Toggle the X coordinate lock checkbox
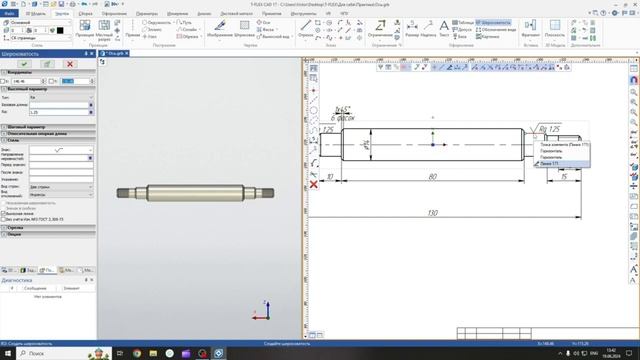640x360 pixels. 3,81
